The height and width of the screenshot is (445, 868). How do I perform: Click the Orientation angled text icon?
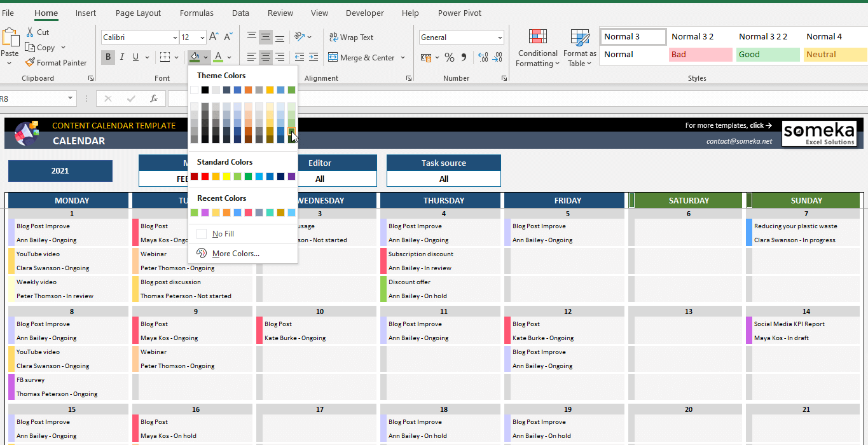tap(300, 37)
